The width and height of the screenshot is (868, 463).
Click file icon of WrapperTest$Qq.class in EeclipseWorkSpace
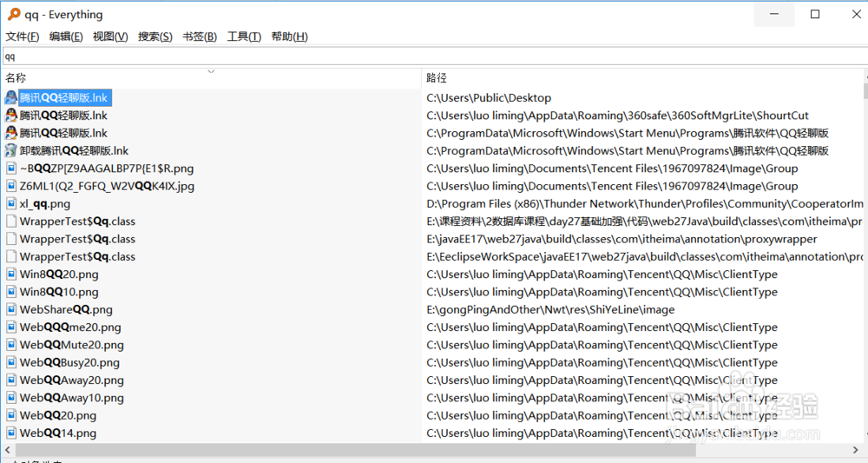coord(11,256)
